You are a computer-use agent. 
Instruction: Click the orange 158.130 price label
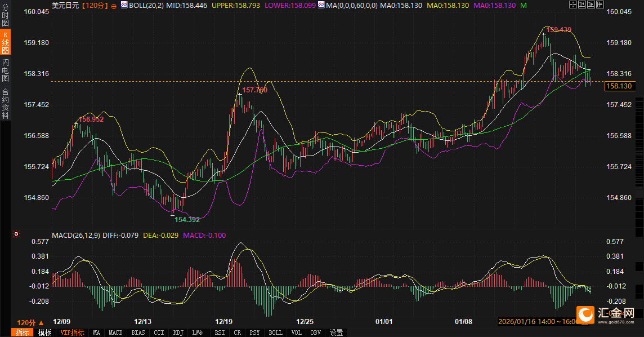(619, 86)
